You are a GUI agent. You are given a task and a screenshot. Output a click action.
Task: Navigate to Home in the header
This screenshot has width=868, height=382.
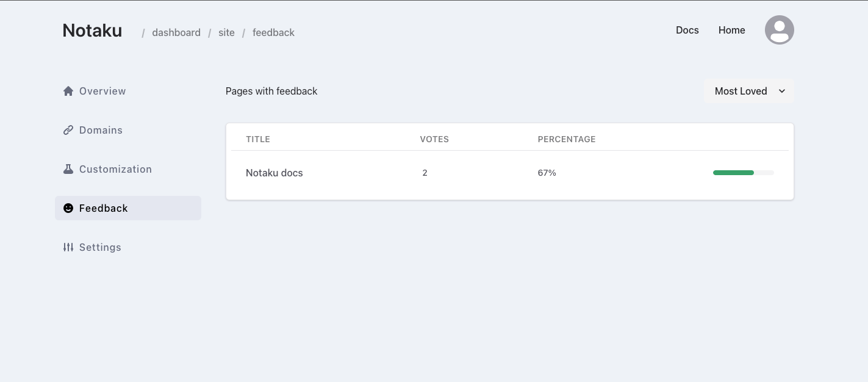pyautogui.click(x=732, y=30)
